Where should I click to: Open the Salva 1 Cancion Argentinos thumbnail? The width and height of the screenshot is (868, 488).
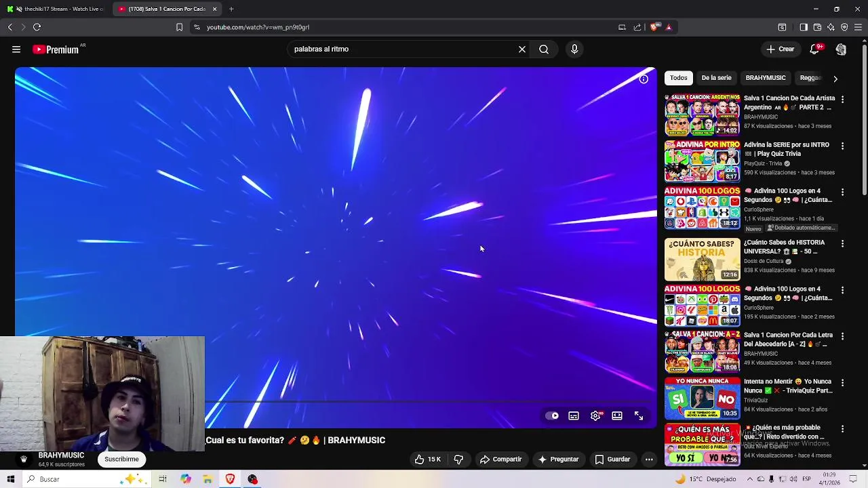click(x=702, y=115)
